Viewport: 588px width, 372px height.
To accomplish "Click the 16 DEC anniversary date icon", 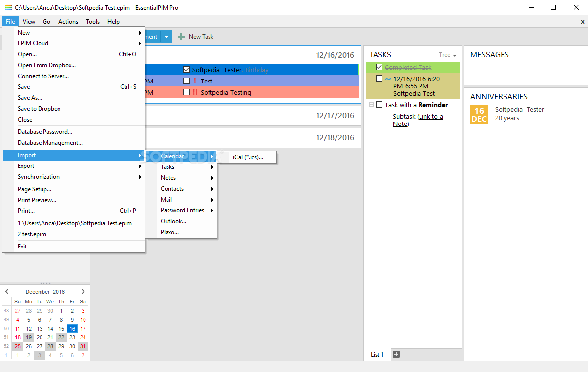I will 479,115.
